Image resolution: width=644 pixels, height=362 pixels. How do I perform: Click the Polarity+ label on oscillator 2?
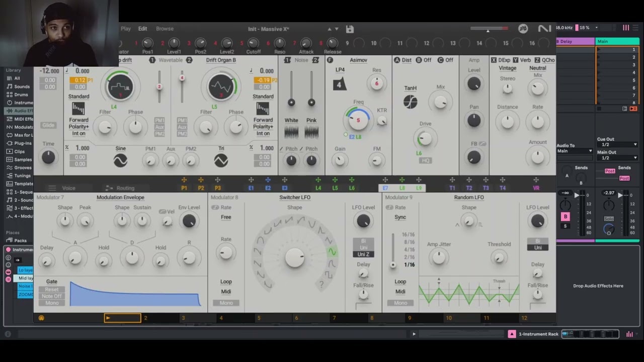263,127
